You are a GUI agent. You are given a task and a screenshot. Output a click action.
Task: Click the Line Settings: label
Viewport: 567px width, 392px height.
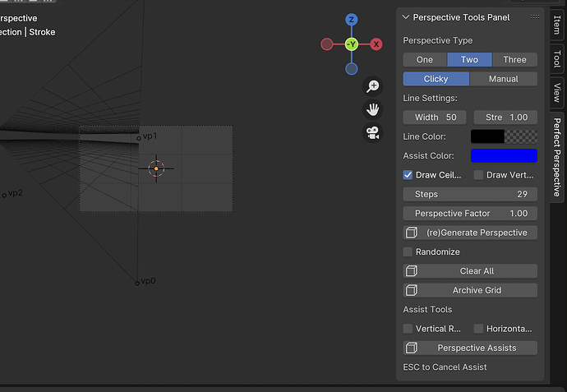430,98
